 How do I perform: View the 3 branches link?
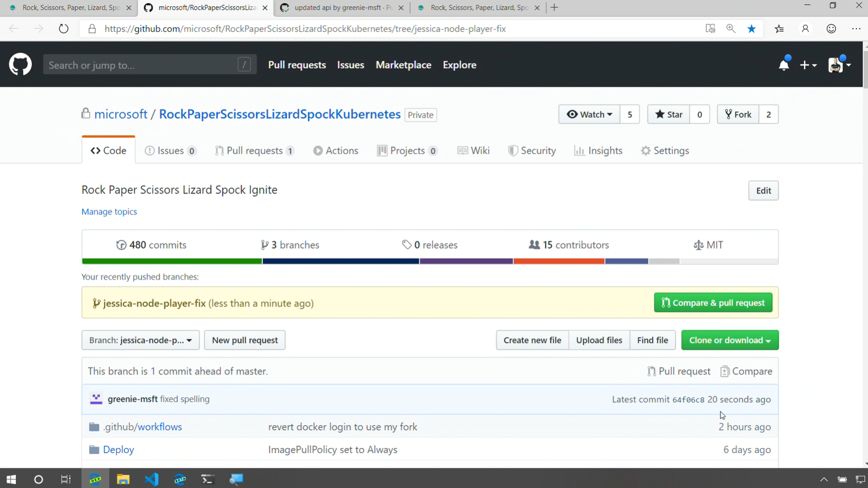pyautogui.click(x=290, y=245)
